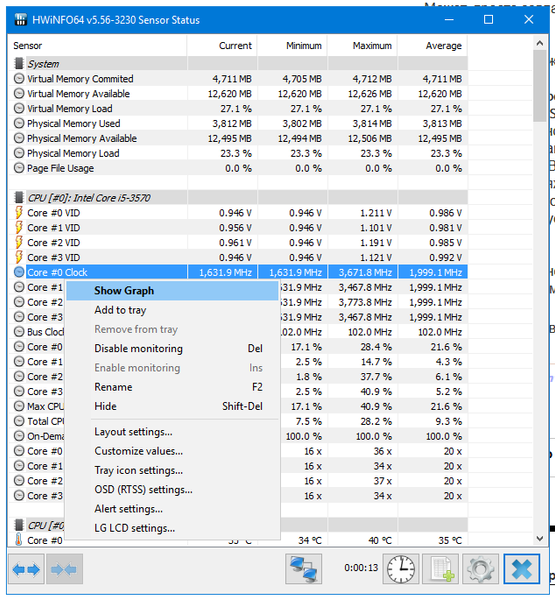Open OSD (RTSS) settings... entry
The width and height of the screenshot is (555, 600).
click(172, 490)
